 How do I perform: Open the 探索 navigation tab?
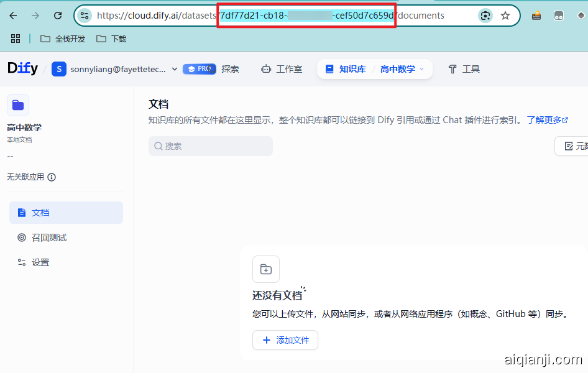pos(230,69)
